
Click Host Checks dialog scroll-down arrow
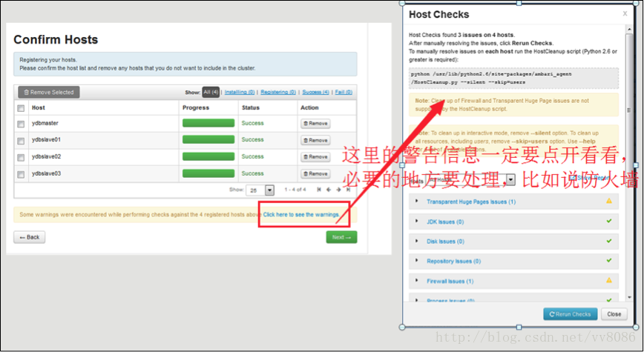[x=629, y=297]
